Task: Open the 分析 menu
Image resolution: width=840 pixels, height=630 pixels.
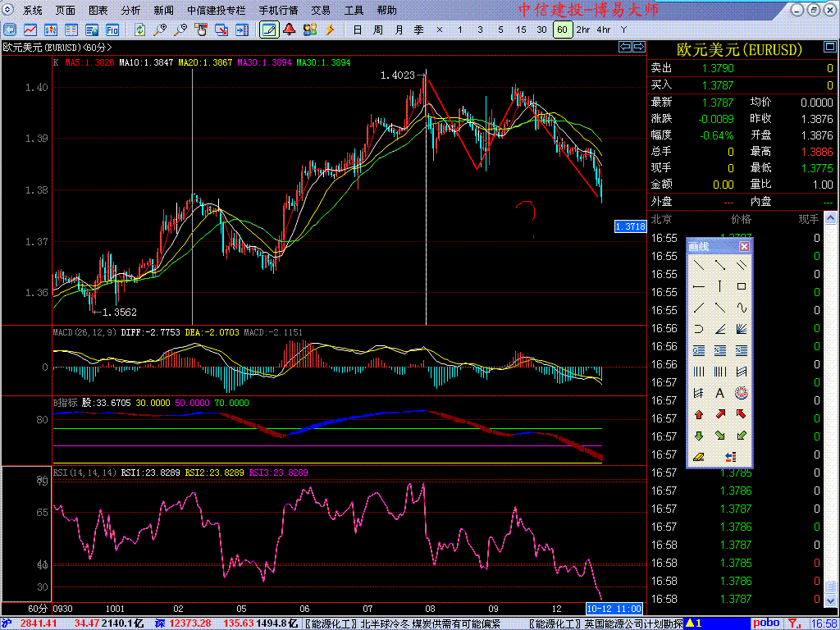Action: pos(130,11)
